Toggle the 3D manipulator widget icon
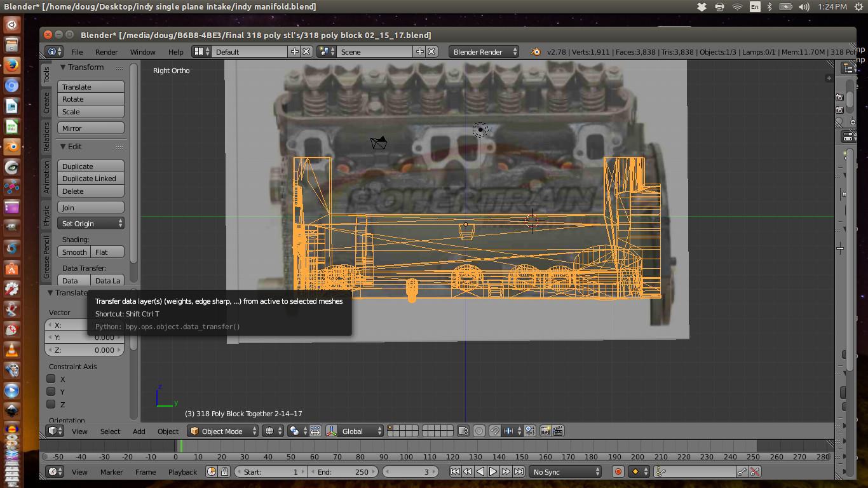The image size is (868, 488). pyautogui.click(x=331, y=431)
